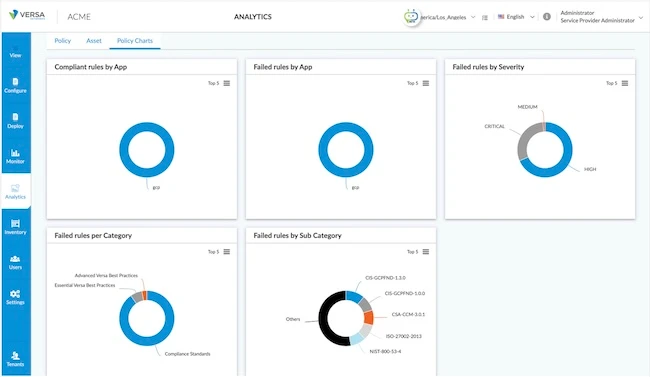Open menu icon on Failed rules by Severity
Viewport: 650px width, 377px height.
[x=625, y=83]
